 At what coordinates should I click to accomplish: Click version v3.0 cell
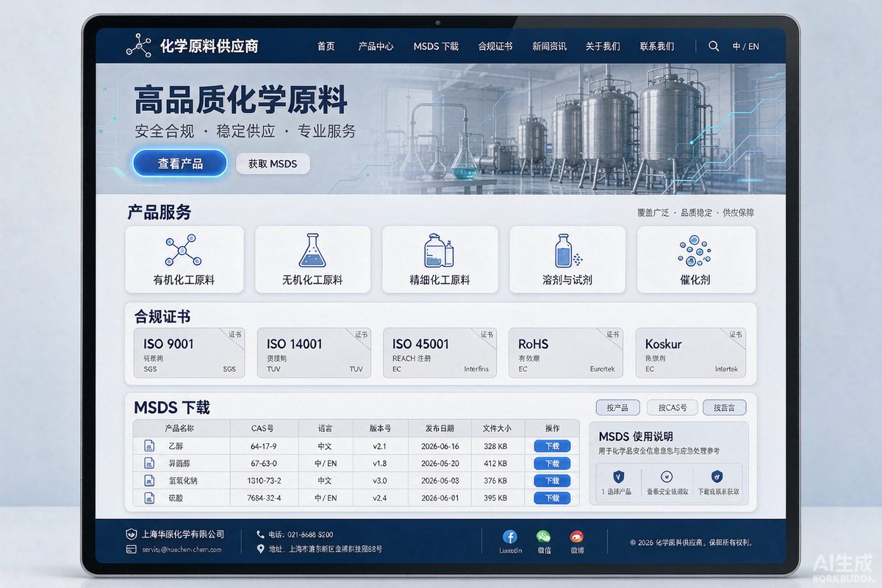pyautogui.click(x=380, y=481)
